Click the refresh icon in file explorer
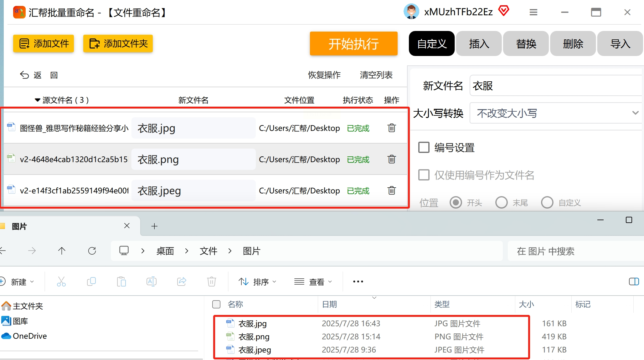Image resolution: width=644 pixels, height=360 pixels. [92, 251]
